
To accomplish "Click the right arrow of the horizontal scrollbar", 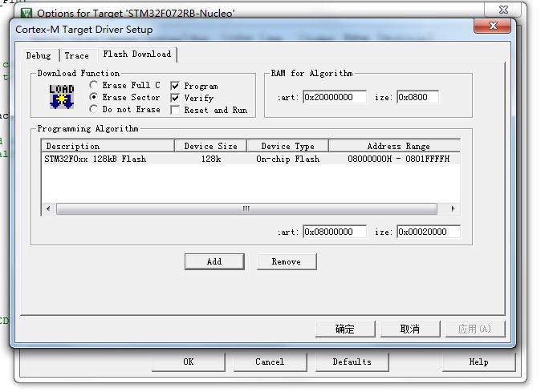I will click(x=453, y=208).
